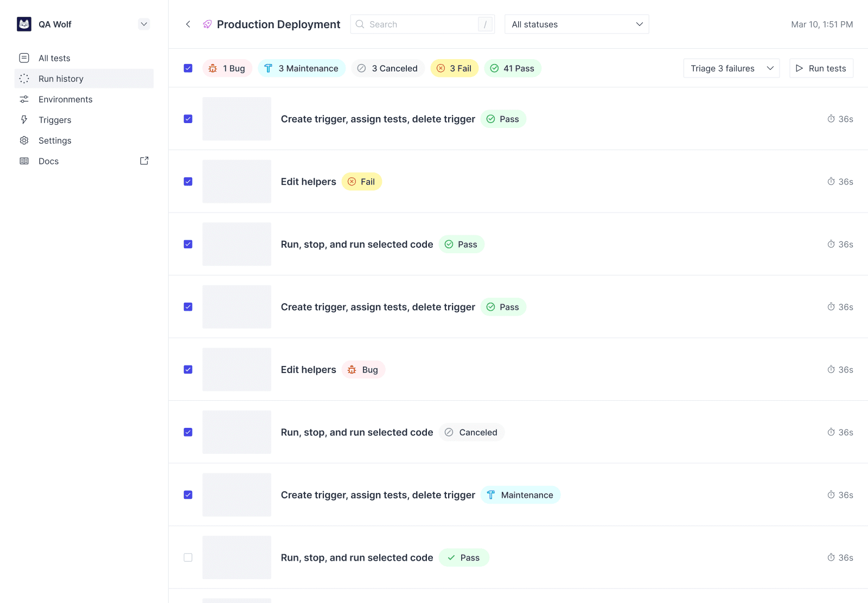This screenshot has height=603, width=868.
Task: Click the Environments icon in sidebar
Action: click(24, 99)
